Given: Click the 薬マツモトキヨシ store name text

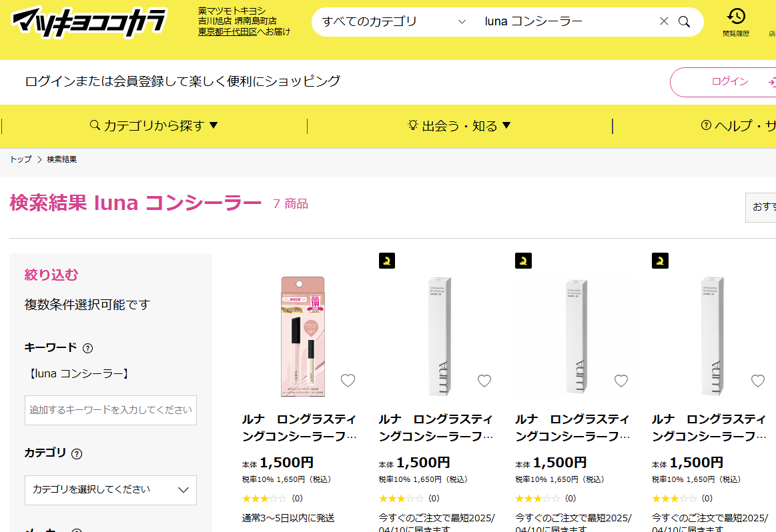Looking at the screenshot, I should coord(232,11).
